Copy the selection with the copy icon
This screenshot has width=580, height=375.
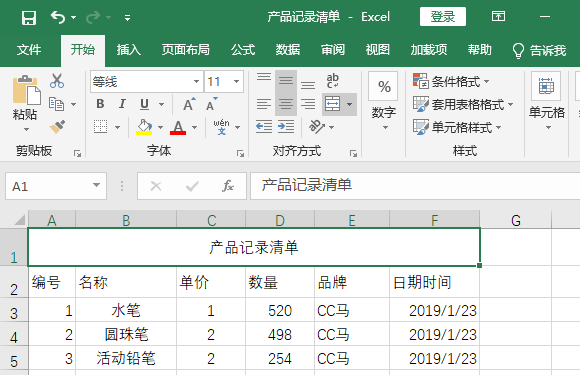[x=57, y=104]
